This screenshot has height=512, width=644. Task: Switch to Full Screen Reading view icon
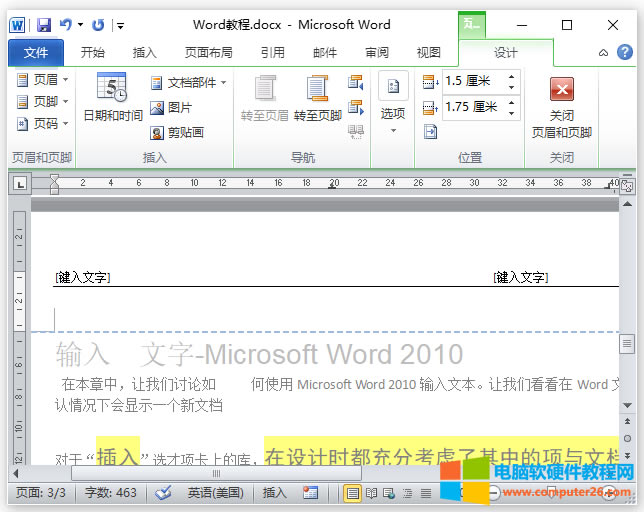click(371, 493)
